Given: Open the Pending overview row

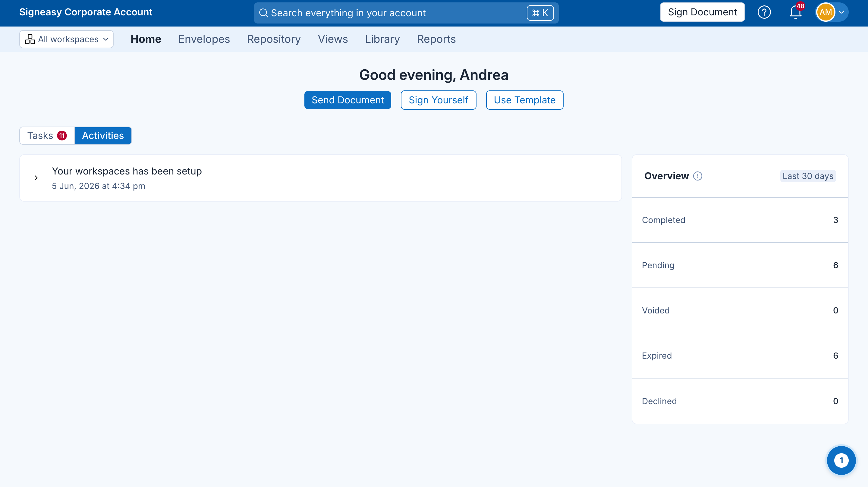Looking at the screenshot, I should [740, 265].
